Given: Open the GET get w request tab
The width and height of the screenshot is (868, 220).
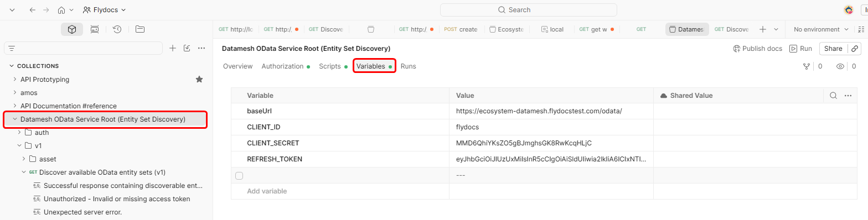Looking at the screenshot, I should [597, 29].
